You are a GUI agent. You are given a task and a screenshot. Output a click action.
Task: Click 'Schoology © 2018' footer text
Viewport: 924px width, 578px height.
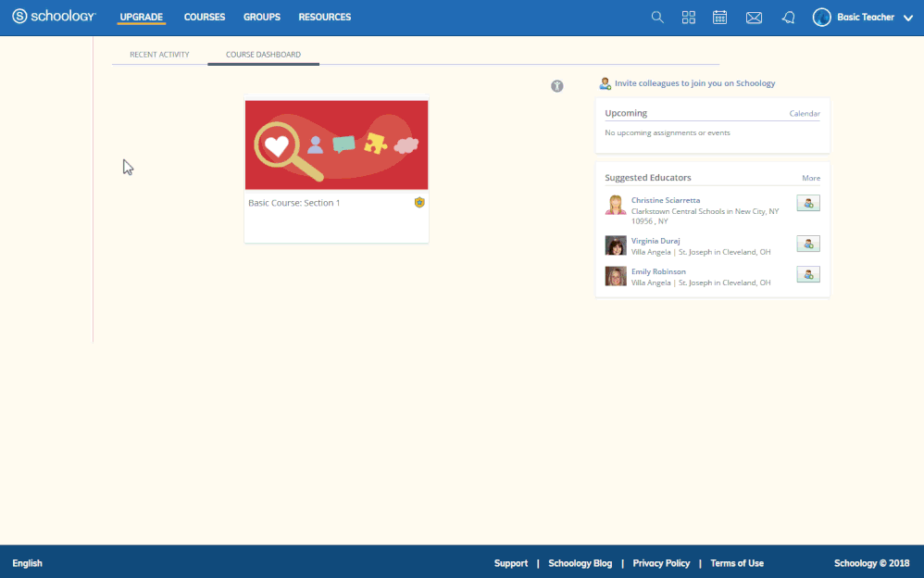click(x=871, y=563)
